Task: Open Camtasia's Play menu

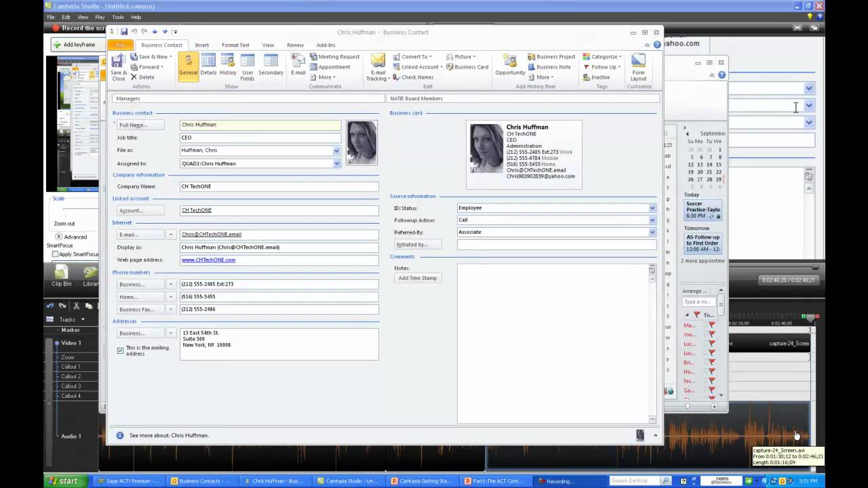Action: (x=100, y=17)
